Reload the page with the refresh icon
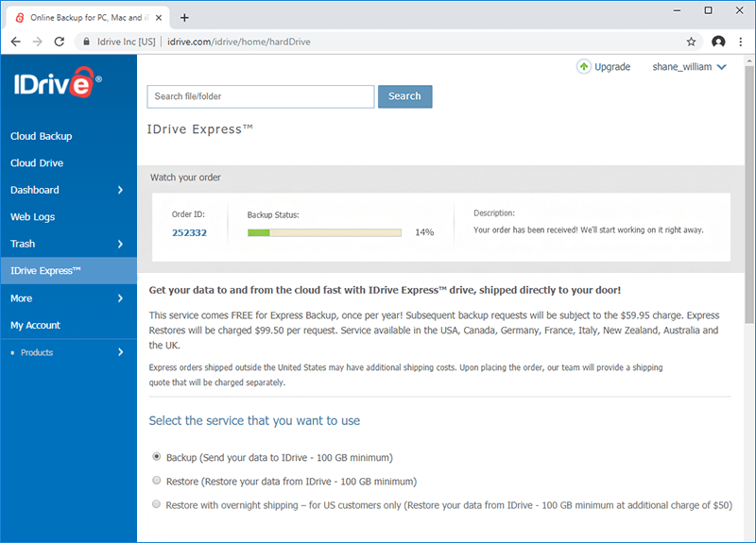This screenshot has height=543, width=756. (60, 42)
